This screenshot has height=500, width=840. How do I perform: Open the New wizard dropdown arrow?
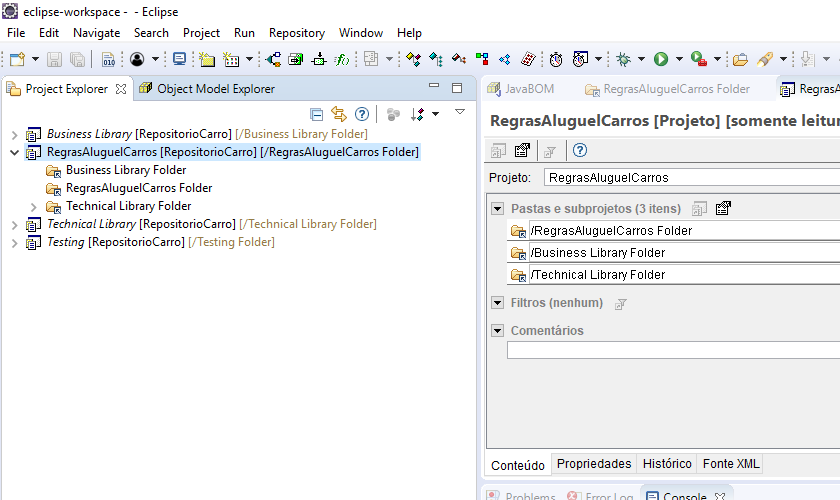tap(35, 59)
